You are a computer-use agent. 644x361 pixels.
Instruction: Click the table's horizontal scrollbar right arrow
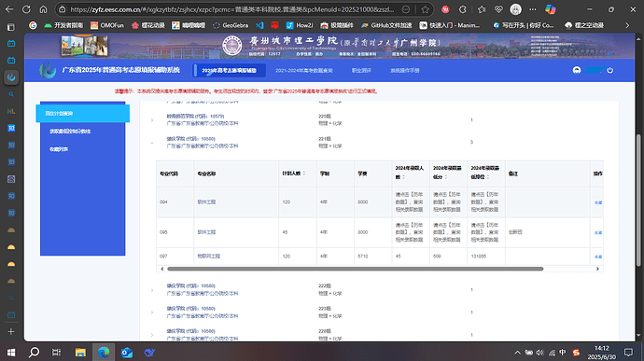597,269
